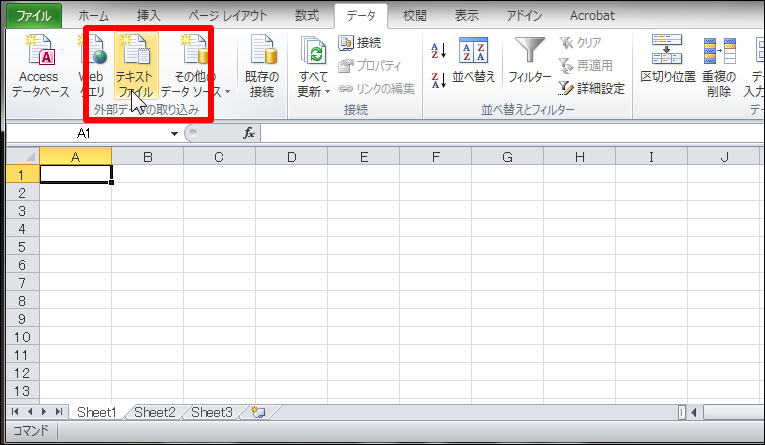Sort ascending A to Z icon
Image resolution: width=765 pixels, height=445 pixels.
tap(438, 50)
